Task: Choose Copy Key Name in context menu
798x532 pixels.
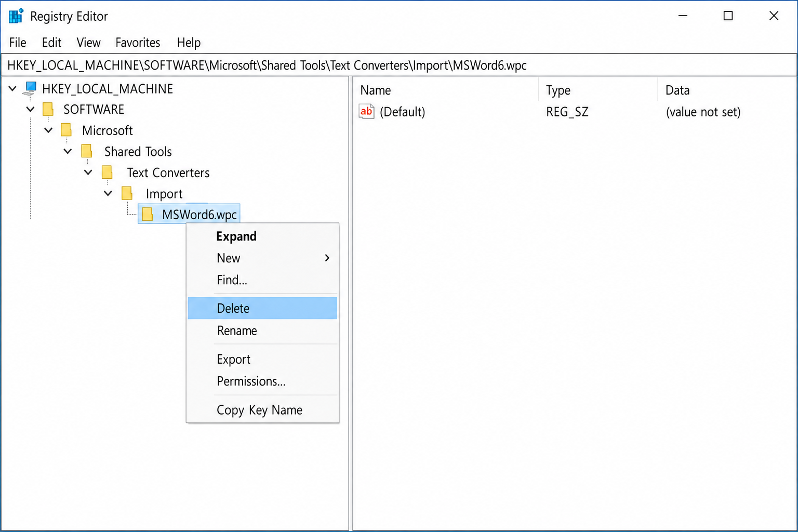Action: click(262, 410)
